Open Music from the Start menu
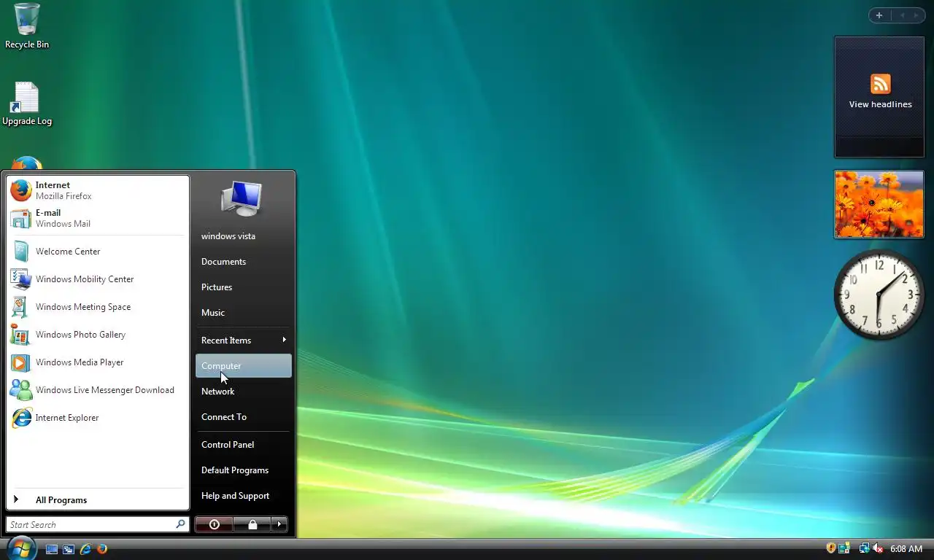The height and width of the screenshot is (560, 934). tap(244, 313)
